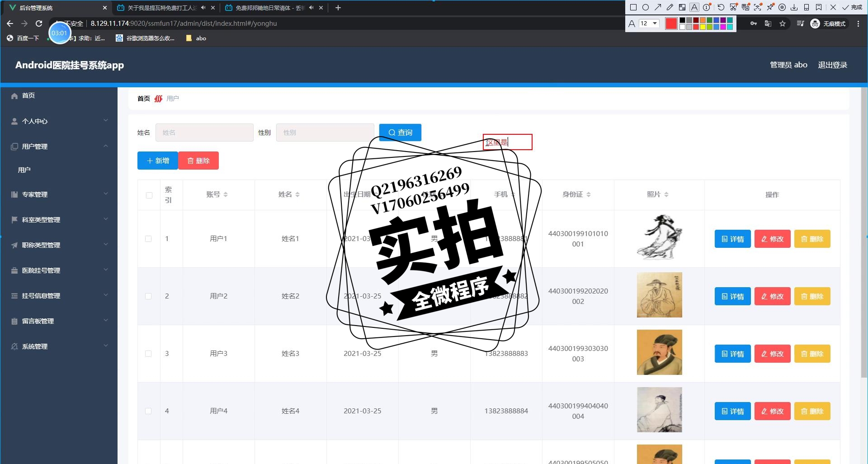
Task: Expand the 留言板管理 sidebar menu
Action: coord(59,321)
